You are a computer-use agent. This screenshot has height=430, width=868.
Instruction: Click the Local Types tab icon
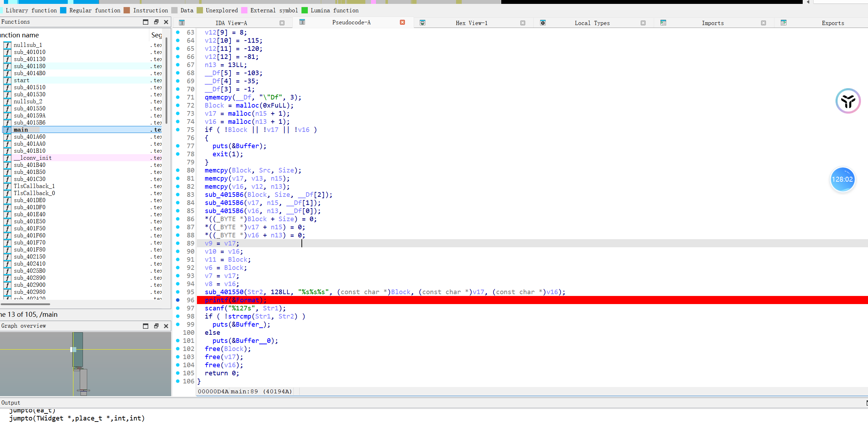pyautogui.click(x=543, y=23)
